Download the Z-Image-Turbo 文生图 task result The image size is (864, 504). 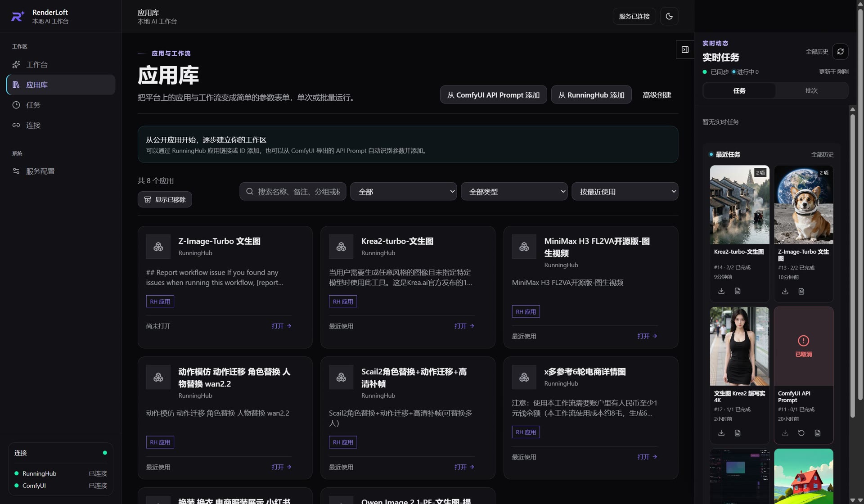785,292
